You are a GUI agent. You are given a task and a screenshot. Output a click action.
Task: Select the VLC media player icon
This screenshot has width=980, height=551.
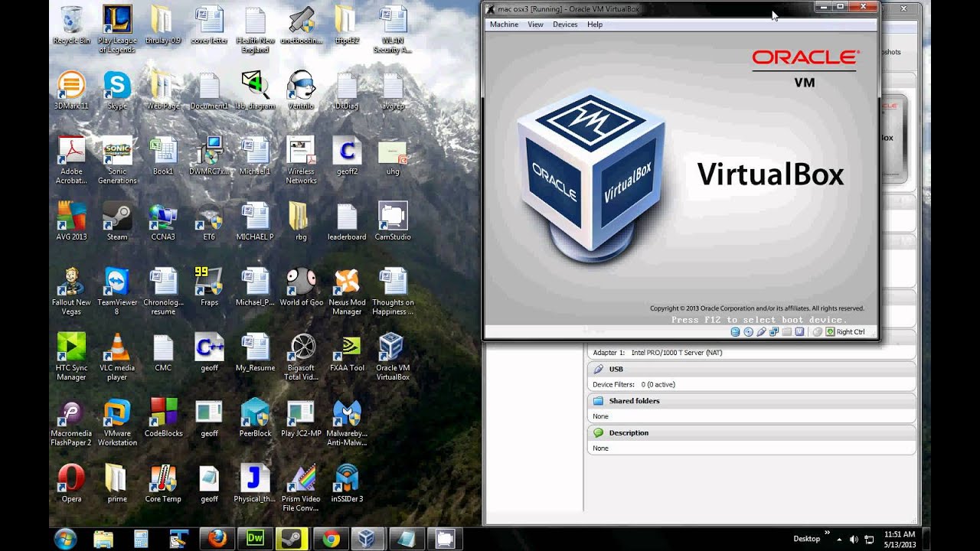(x=117, y=357)
